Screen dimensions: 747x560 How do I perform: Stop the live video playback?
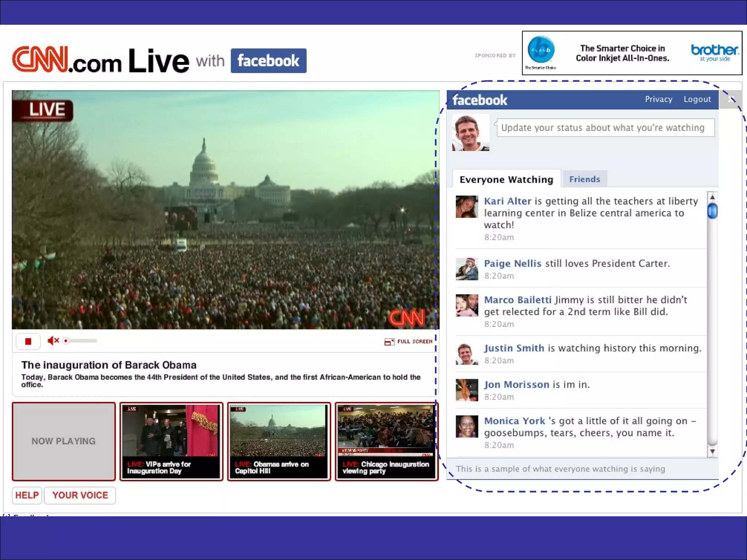tap(28, 341)
